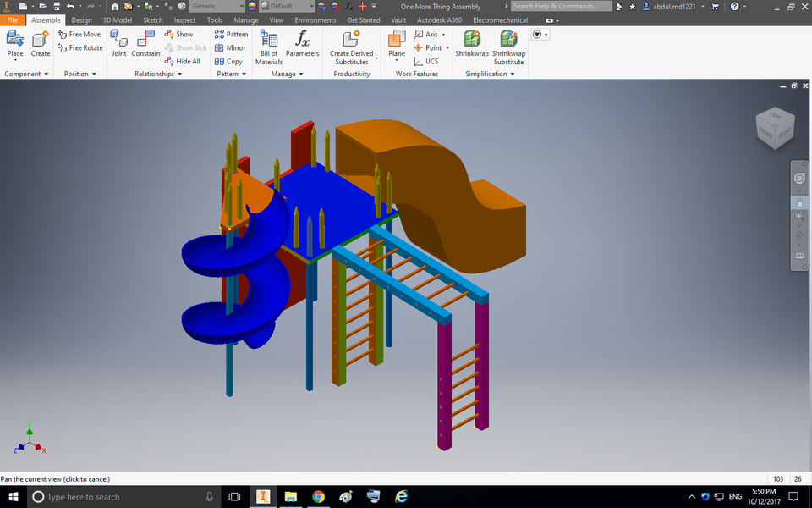Open the Default appearance selector

(x=285, y=5)
